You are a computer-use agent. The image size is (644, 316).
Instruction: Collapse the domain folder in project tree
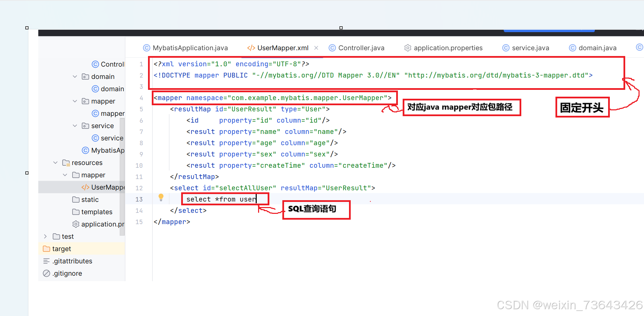point(75,76)
